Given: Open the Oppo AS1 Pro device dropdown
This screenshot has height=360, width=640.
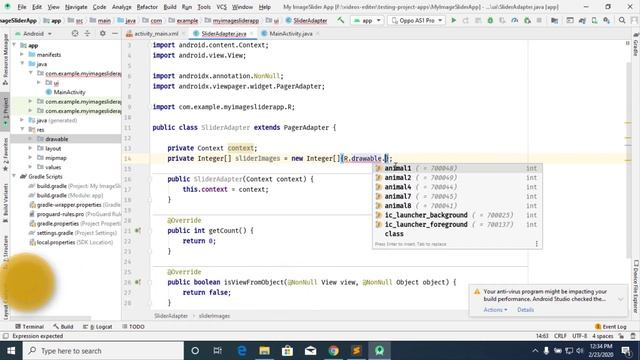Looking at the screenshot, I should (x=417, y=20).
